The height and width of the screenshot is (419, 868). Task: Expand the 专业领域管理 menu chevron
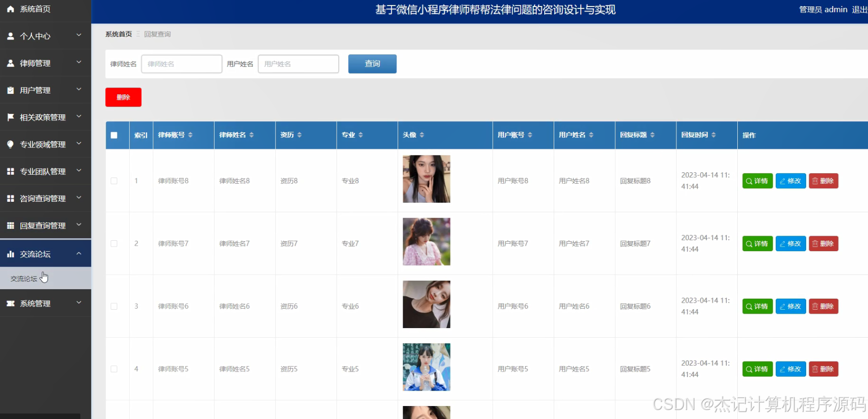[x=79, y=143]
